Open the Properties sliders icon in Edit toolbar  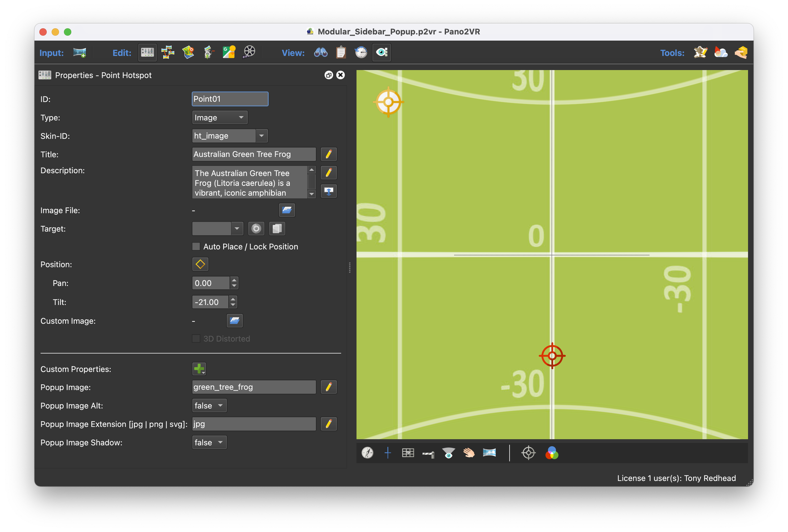coord(148,53)
